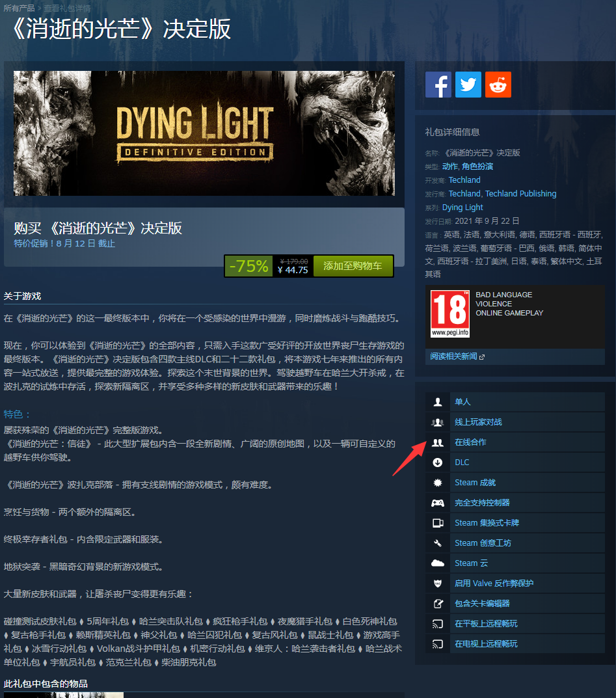The width and height of the screenshot is (616, 698).
Task: Click the DLC download arrow icon
Action: coord(438,463)
